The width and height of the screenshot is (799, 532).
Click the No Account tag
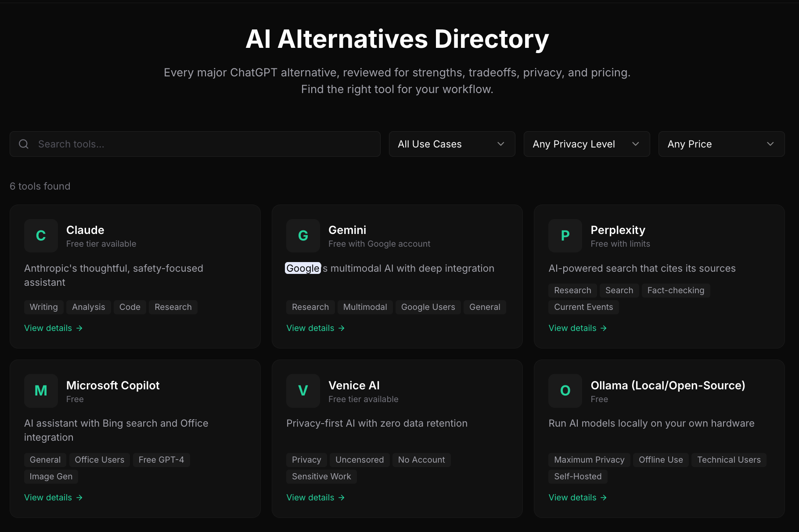(x=421, y=460)
